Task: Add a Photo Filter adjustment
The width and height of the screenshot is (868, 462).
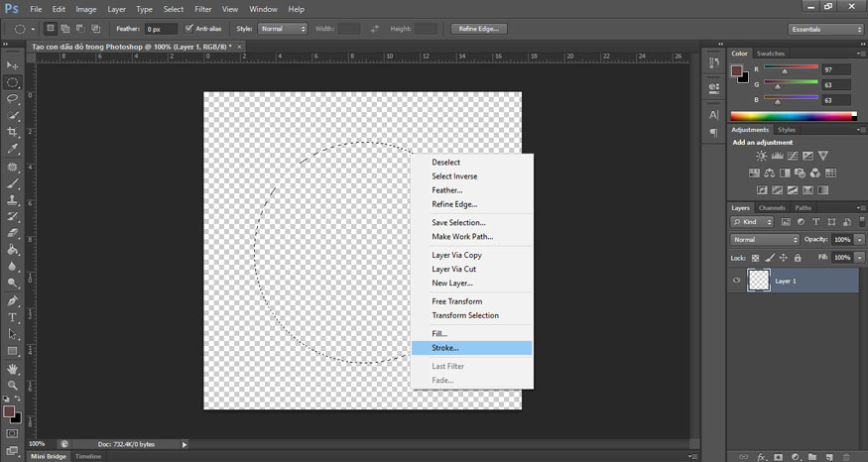Action: pos(800,173)
